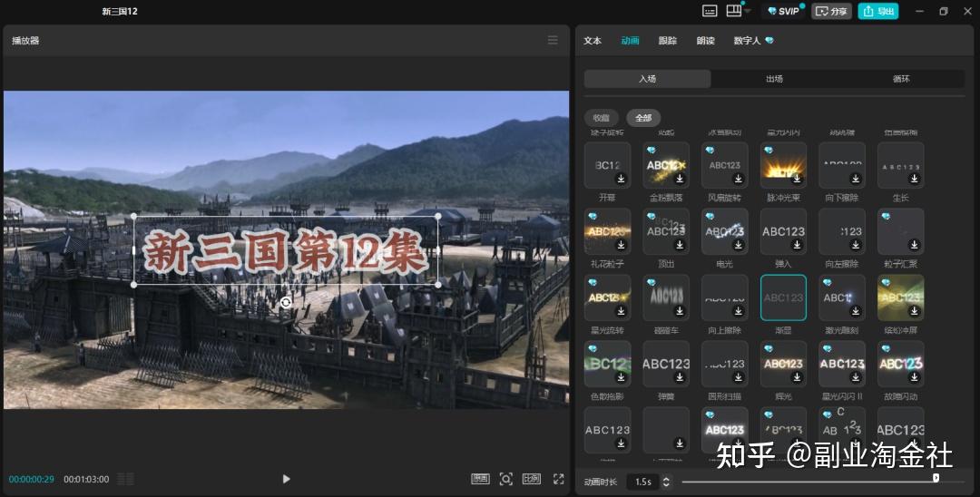Download the 弹入 animation
Screen dimensions: 980x497
(x=797, y=245)
